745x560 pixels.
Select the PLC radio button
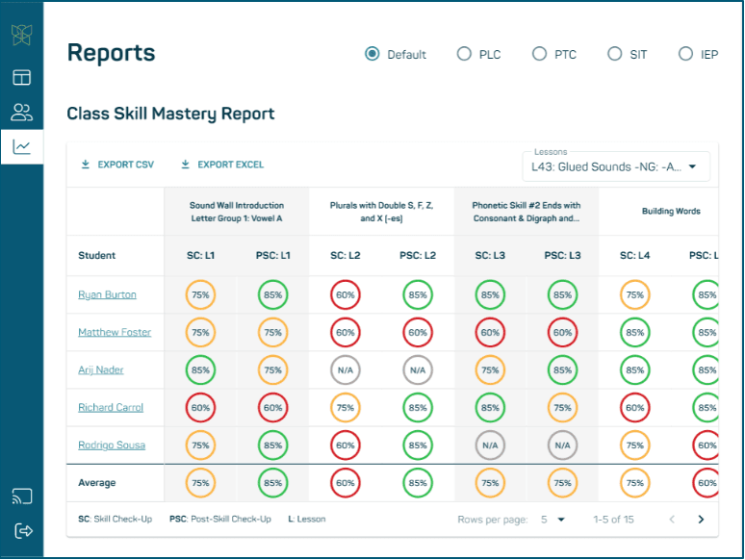(x=464, y=54)
